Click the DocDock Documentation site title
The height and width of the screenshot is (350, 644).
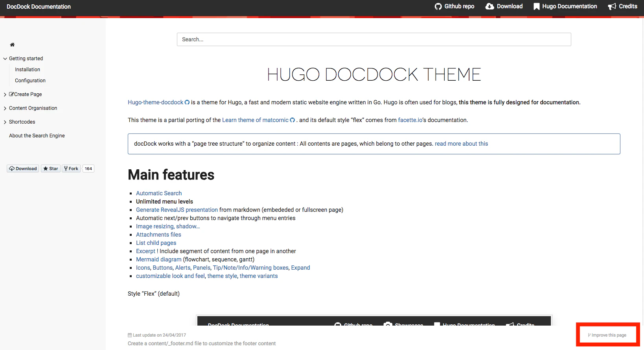coord(39,7)
